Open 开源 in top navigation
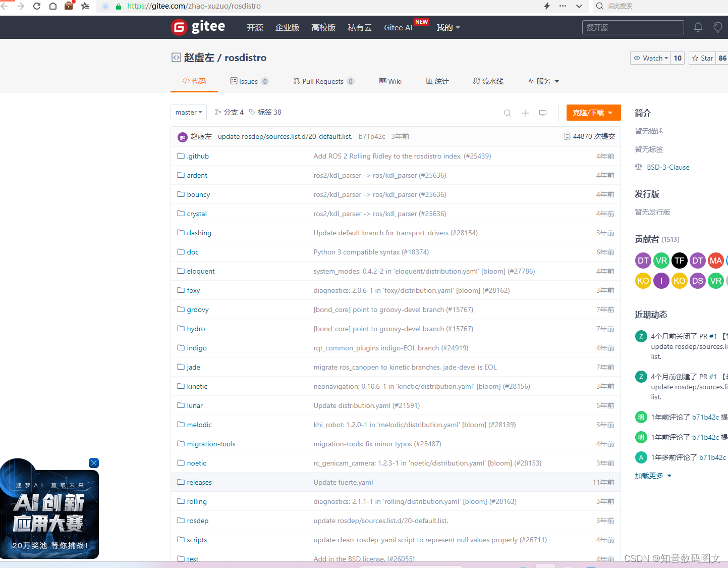Viewport: 728px width, 568px height. tap(255, 27)
